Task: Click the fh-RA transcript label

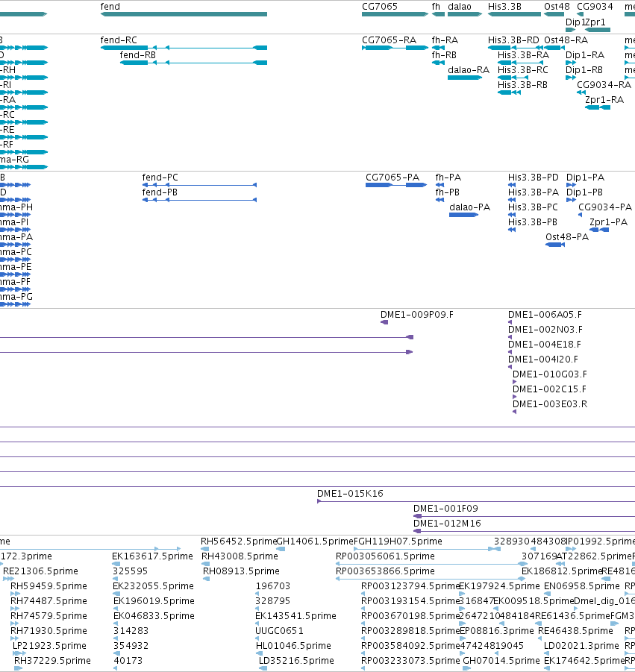Action: pos(445,40)
